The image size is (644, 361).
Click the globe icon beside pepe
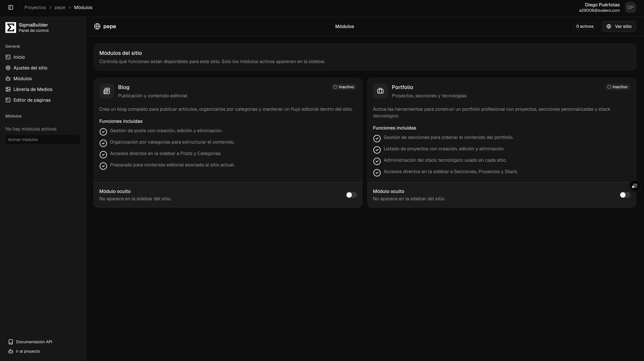coord(97,26)
